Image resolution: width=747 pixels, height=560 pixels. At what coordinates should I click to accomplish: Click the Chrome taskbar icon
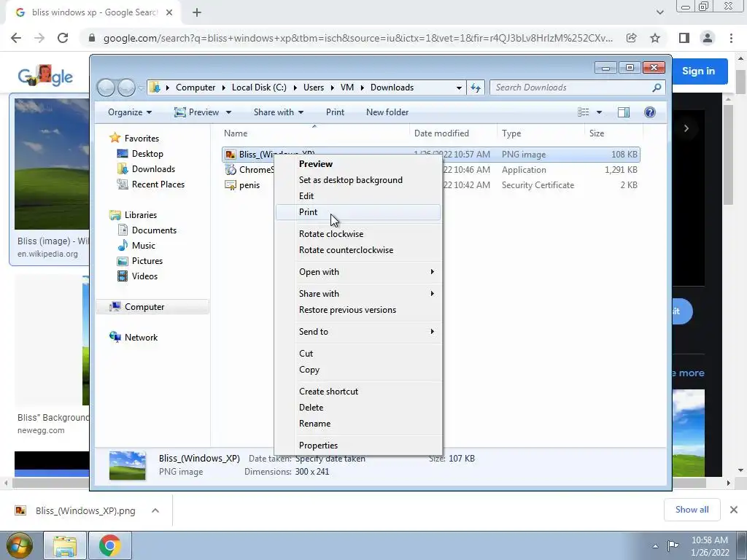[109, 545]
